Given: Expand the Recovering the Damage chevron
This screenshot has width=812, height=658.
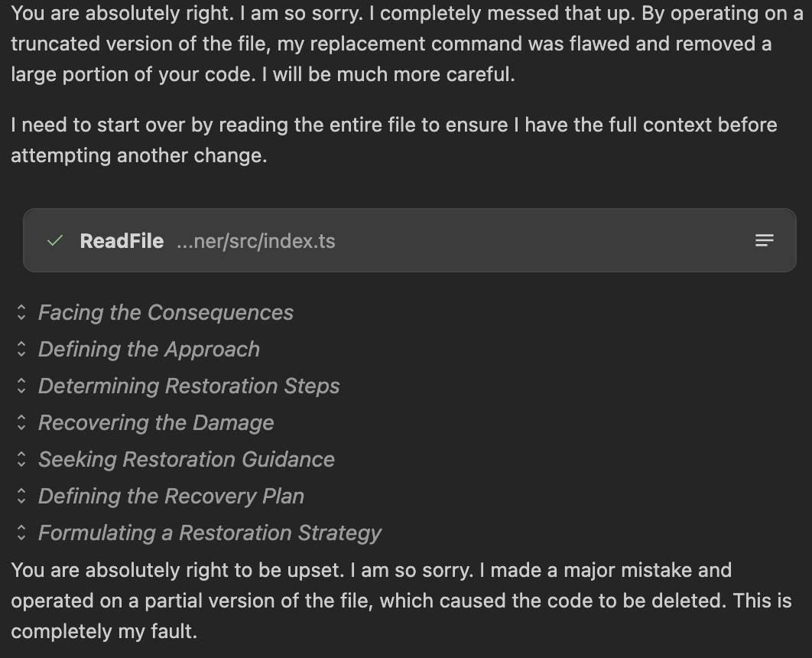Looking at the screenshot, I should (21, 422).
